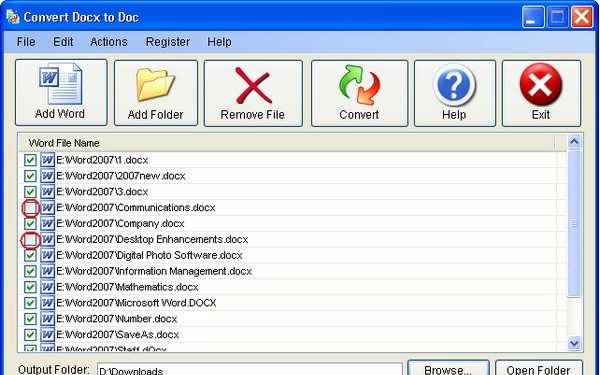Click the file list scroll down arrow
The height and width of the screenshot is (375, 600).
(x=574, y=343)
